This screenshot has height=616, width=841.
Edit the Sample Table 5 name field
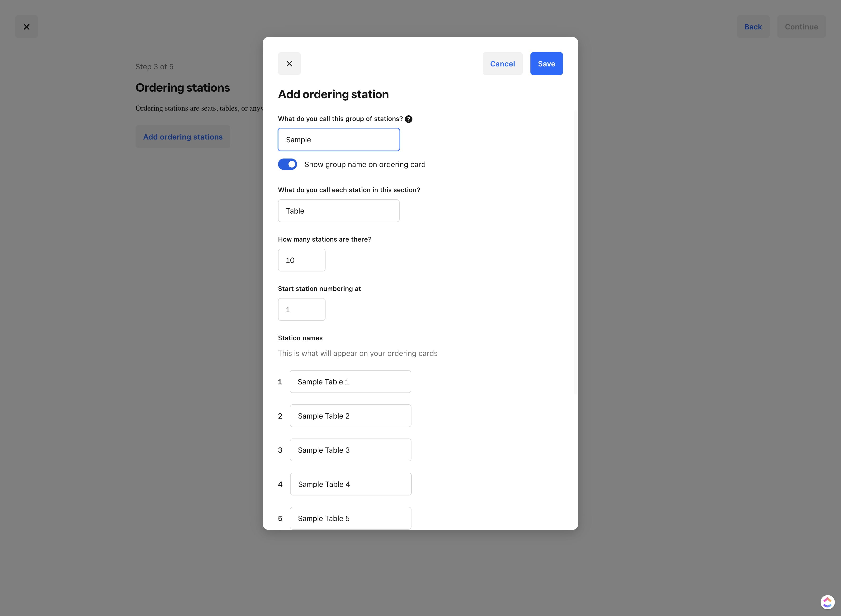[350, 518]
